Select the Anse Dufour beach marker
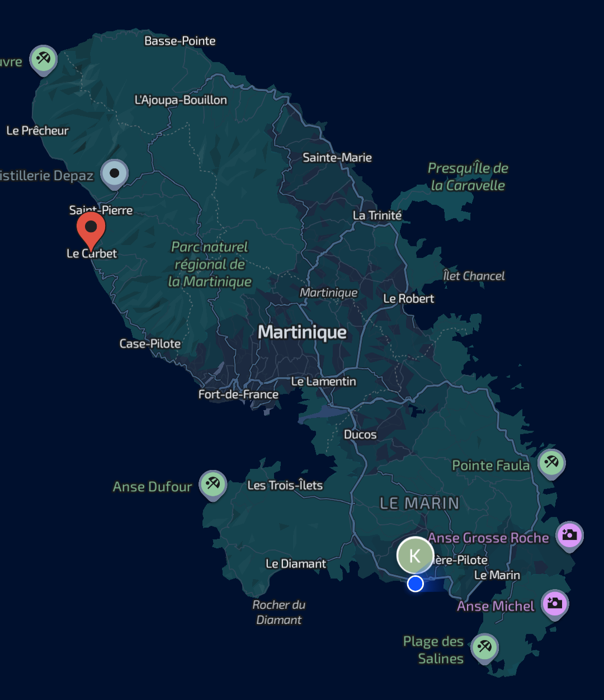 point(213,483)
